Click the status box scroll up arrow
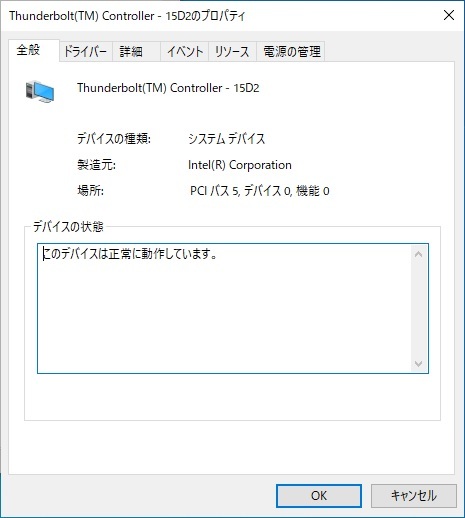465x518 pixels. point(419,255)
